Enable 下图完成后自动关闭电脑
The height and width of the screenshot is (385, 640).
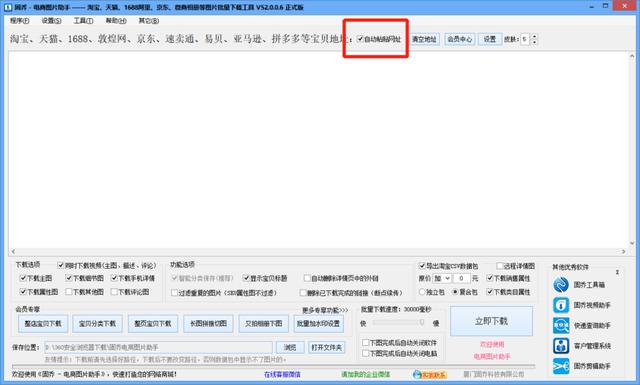coord(366,354)
